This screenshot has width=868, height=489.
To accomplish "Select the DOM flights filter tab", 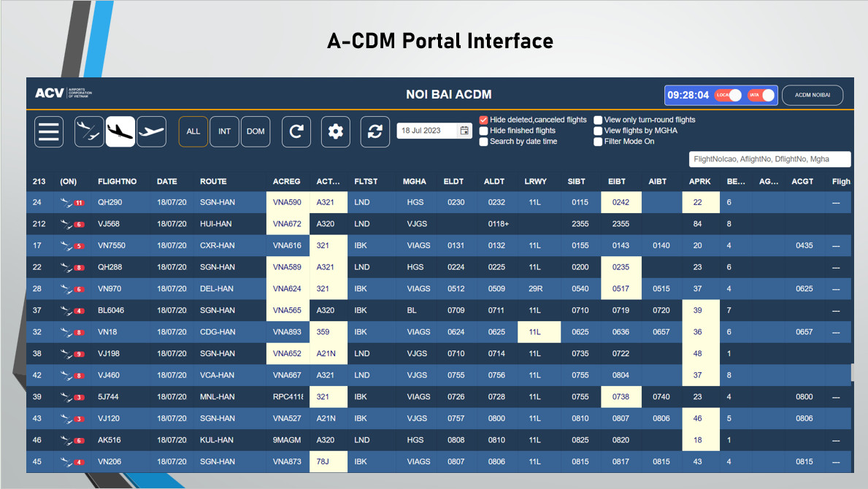I will pos(256,132).
